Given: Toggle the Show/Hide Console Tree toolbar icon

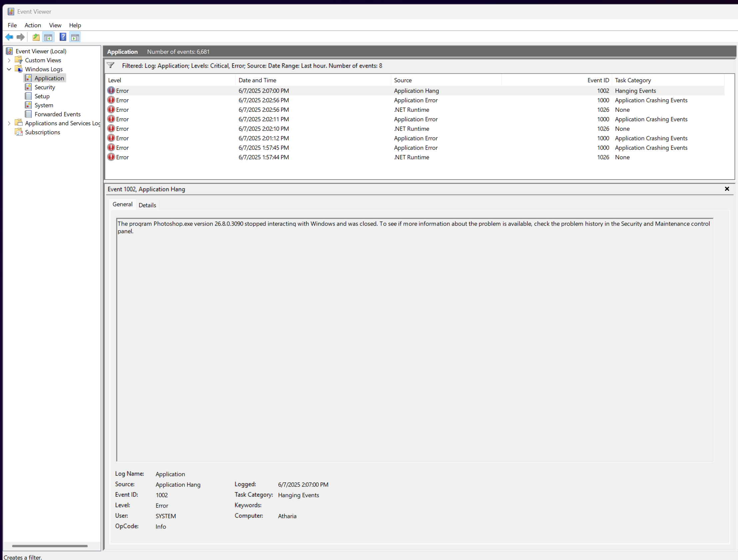Looking at the screenshot, I should [x=48, y=37].
